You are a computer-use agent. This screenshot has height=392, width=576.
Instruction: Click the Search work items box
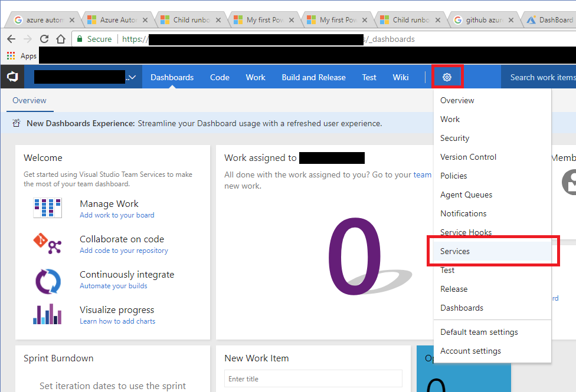[x=539, y=77]
